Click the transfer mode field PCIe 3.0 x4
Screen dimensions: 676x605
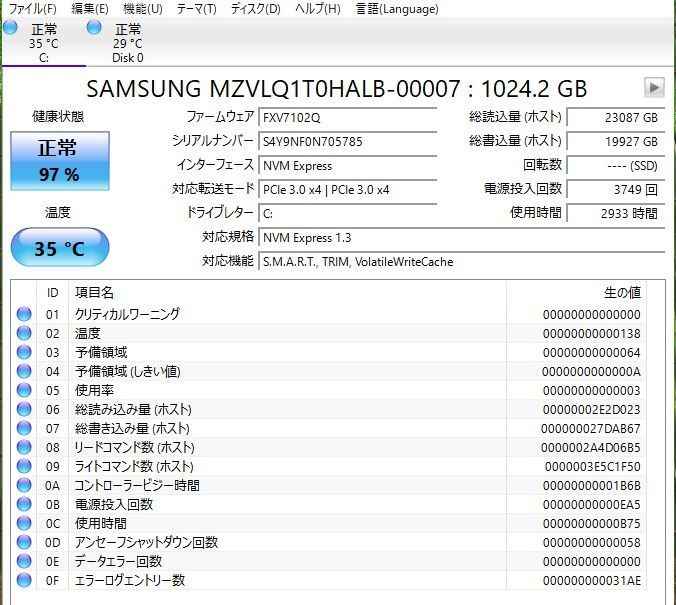click(x=347, y=190)
